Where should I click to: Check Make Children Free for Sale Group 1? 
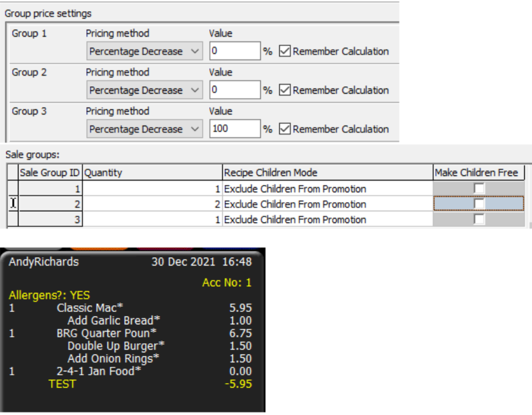tap(479, 189)
